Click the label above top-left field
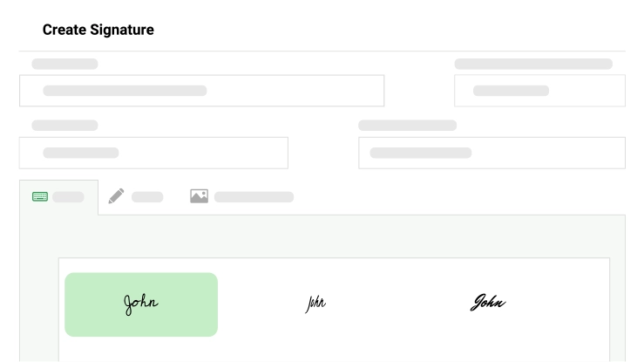The image size is (644, 362). [64, 64]
